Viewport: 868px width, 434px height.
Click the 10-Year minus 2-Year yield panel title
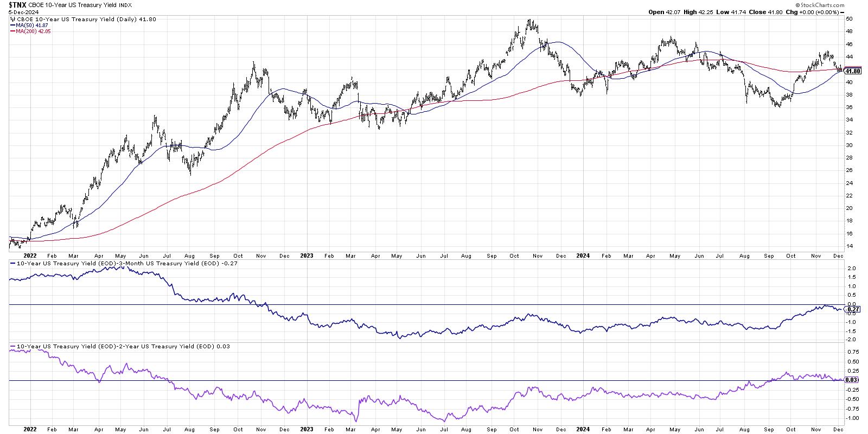click(x=117, y=346)
